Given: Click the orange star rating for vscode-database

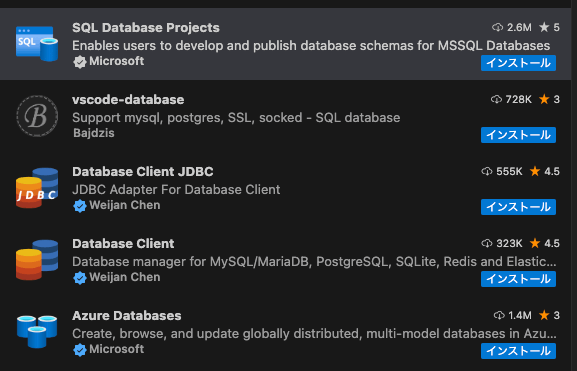Looking at the screenshot, I should coord(544,99).
